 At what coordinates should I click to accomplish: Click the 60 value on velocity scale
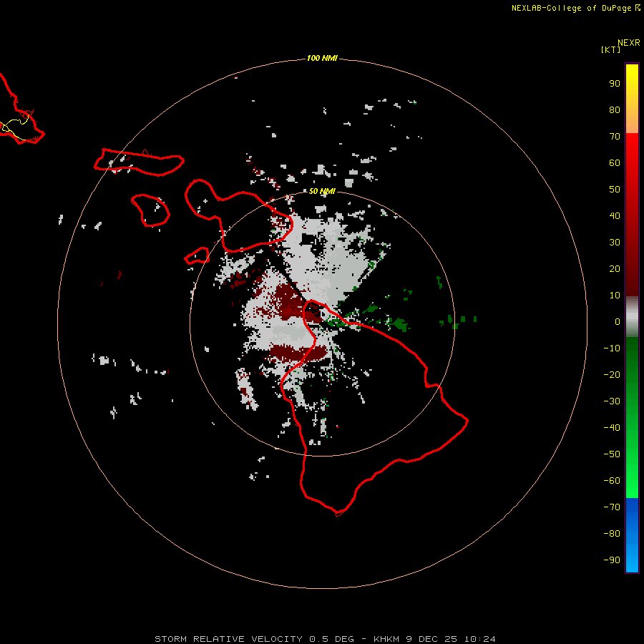[x=615, y=162]
